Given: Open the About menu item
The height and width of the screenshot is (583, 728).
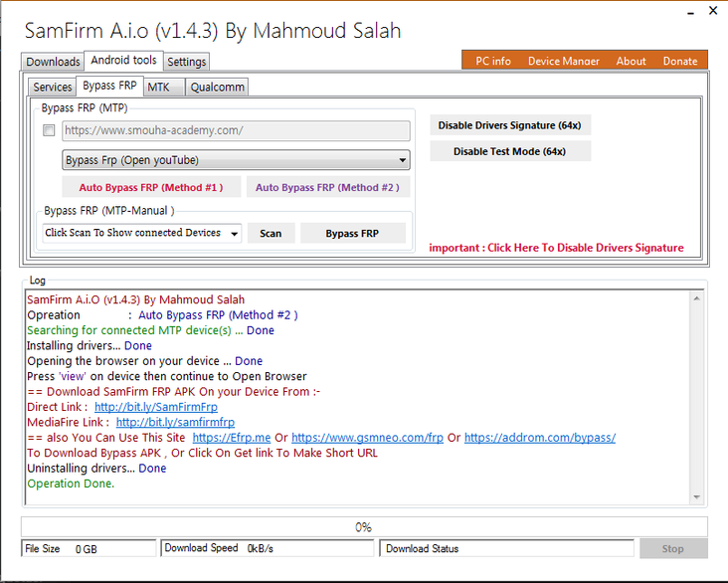Looking at the screenshot, I should click(631, 61).
